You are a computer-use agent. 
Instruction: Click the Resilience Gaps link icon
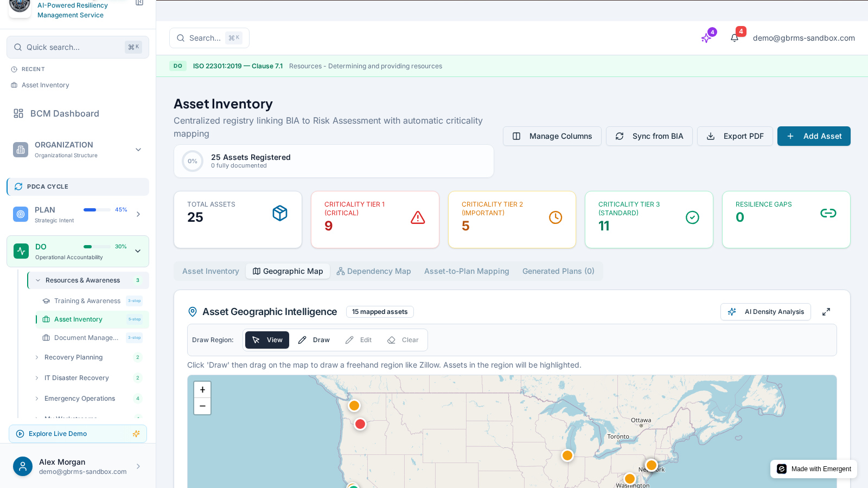828,213
